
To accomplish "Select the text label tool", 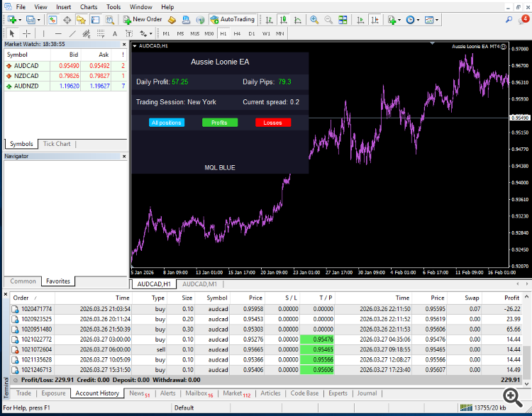I will tap(129, 33).
